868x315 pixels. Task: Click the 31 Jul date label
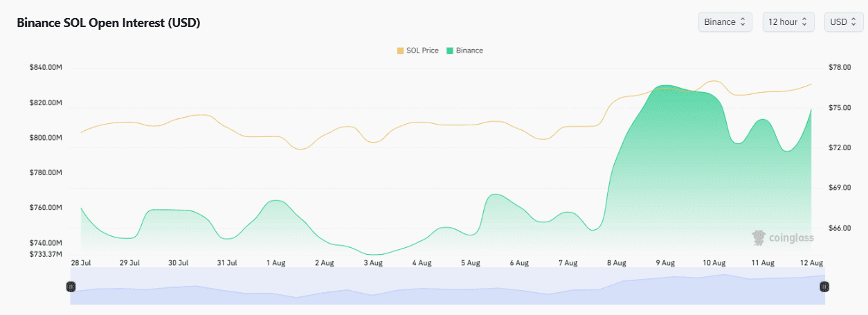pyautogui.click(x=227, y=263)
